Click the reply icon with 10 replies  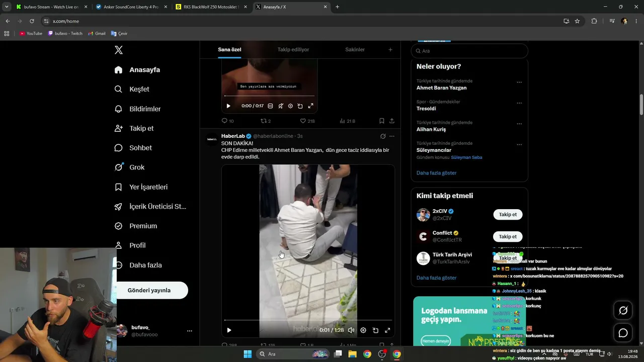[x=224, y=121]
